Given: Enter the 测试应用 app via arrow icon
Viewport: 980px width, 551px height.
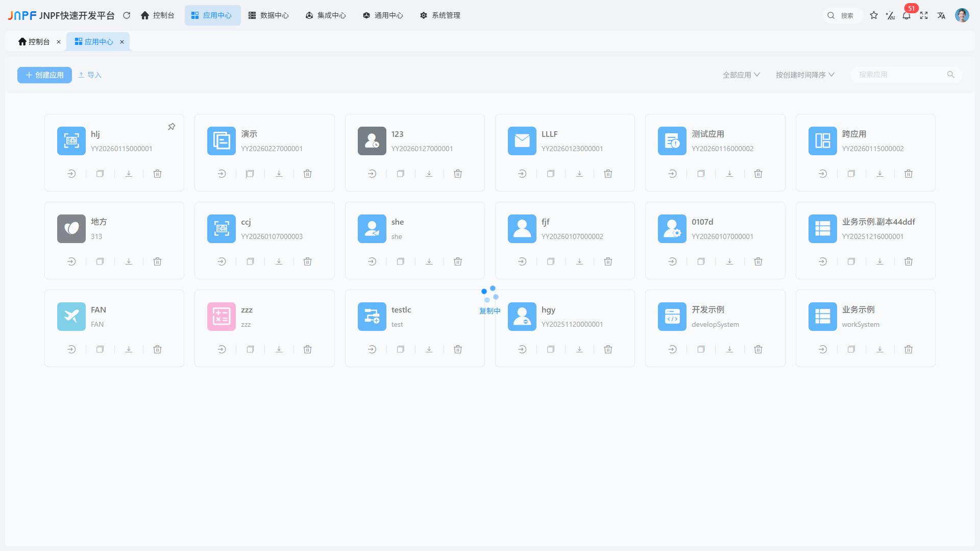Looking at the screenshot, I should 672,174.
